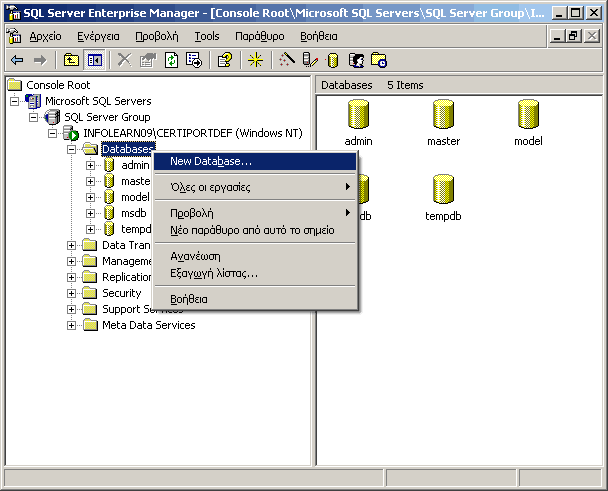
Task: Click the Forward arrow toolbar icon
Action: tap(40, 60)
